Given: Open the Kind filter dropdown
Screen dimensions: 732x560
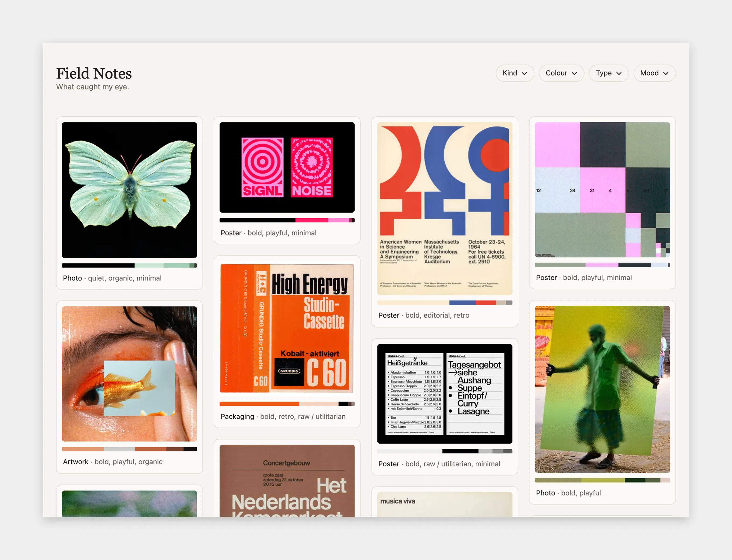Looking at the screenshot, I should tap(515, 73).
